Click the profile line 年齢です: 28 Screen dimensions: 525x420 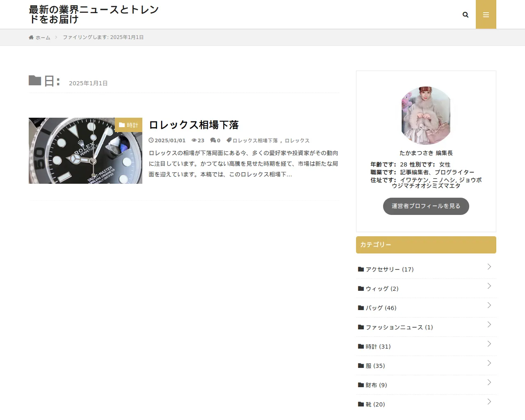(389, 164)
